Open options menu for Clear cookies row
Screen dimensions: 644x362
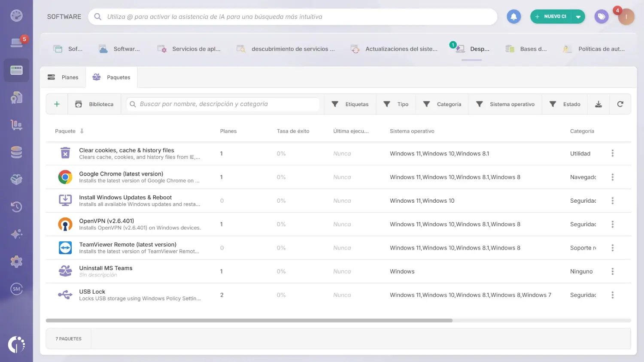coord(612,153)
